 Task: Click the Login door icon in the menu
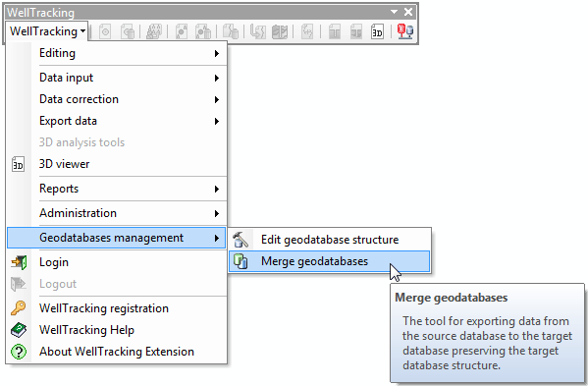tap(19, 262)
